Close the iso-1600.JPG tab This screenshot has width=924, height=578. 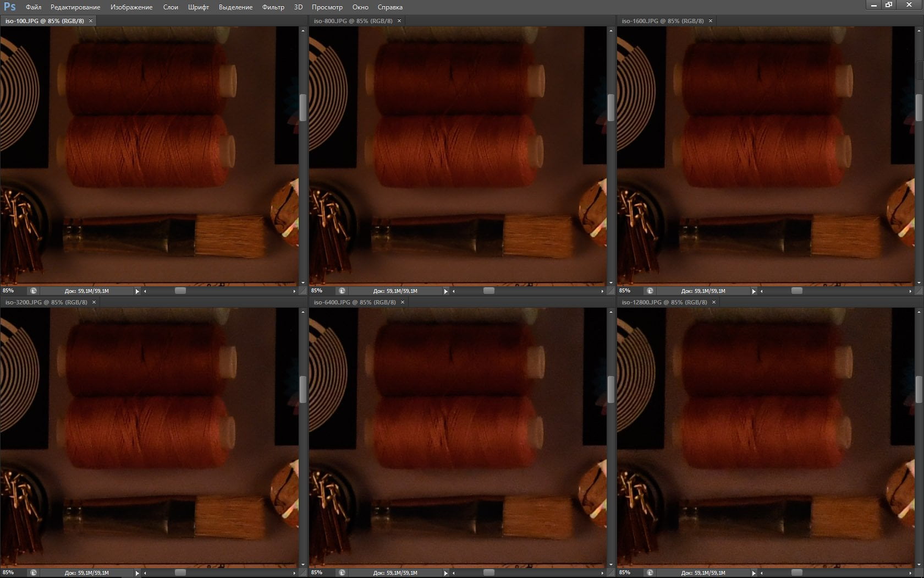click(x=711, y=21)
